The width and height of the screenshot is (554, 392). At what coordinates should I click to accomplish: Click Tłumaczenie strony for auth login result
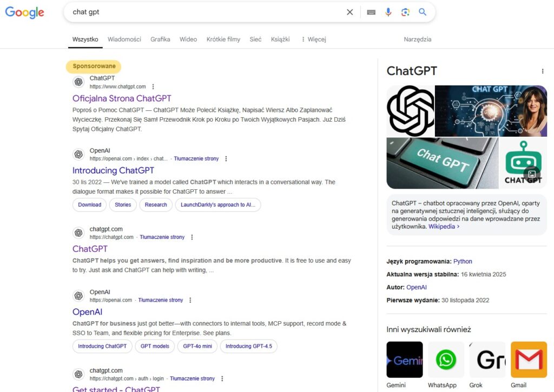point(193,378)
